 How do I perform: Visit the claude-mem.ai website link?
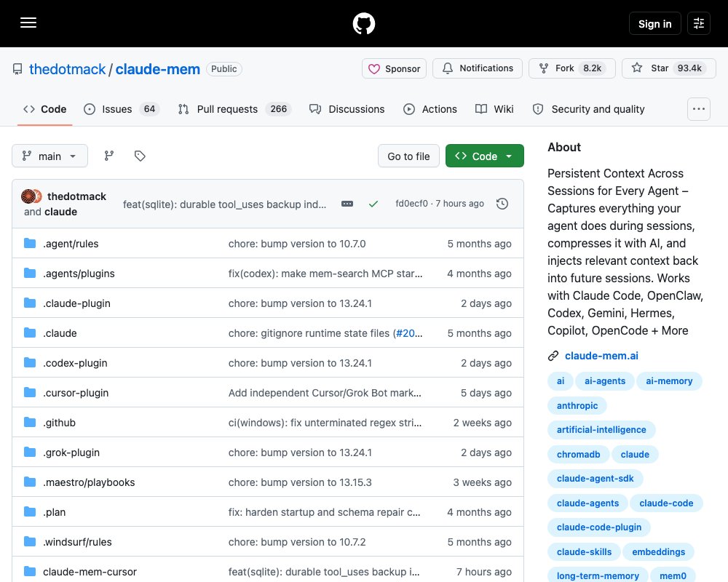pyautogui.click(x=601, y=356)
